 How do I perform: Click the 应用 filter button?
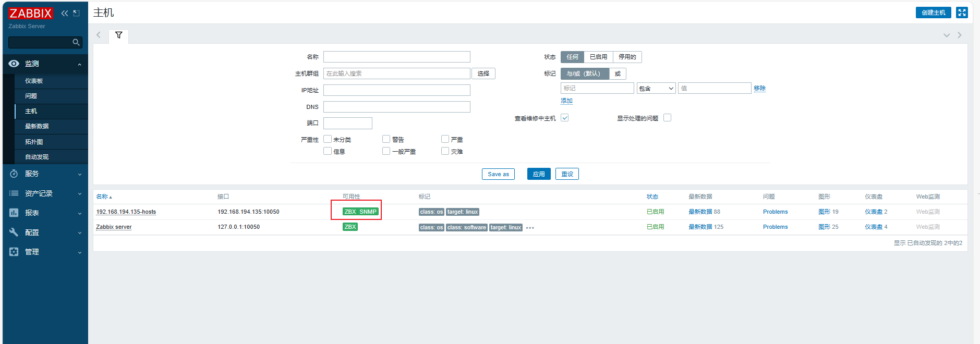(539, 174)
